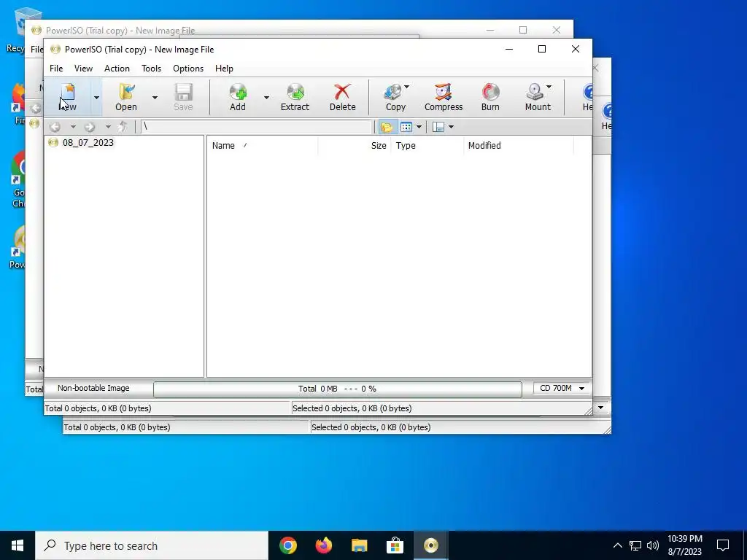Select the 08_07_2023 tree item
Image resolution: width=747 pixels, height=560 pixels.
coord(88,142)
